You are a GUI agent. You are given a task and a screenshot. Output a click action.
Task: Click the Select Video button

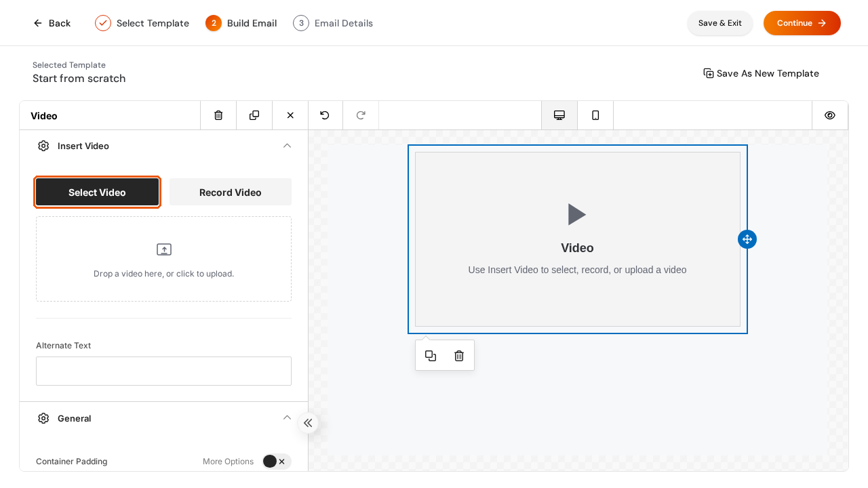pyautogui.click(x=97, y=192)
